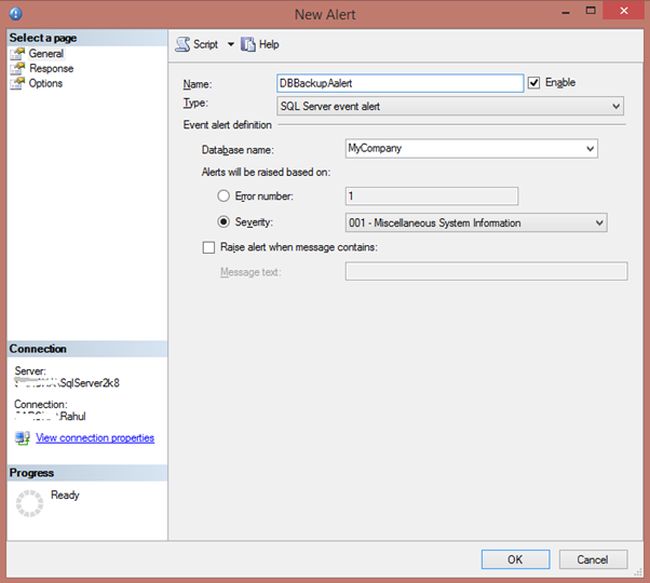Screen dimensions: 650x583
Task: Open View connection properties link
Action: pos(95,438)
